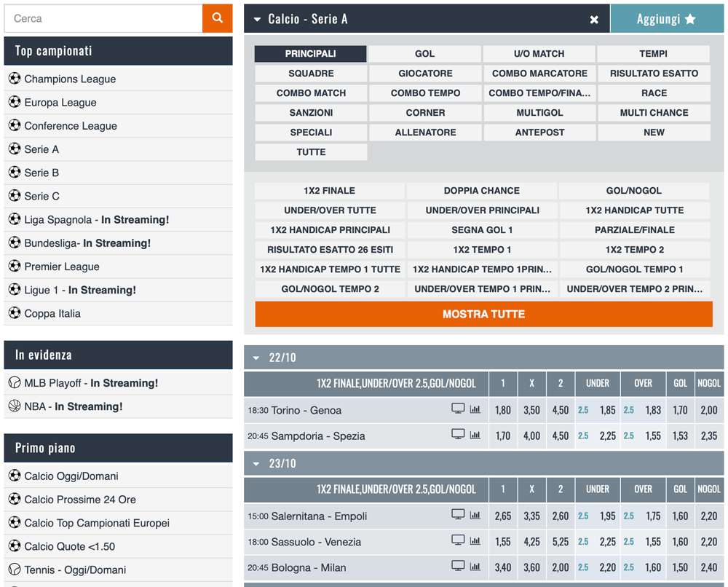Choose UNDER/OVER PRINCIPALI market filter
Viewport: 728px width, 587px height.
click(x=482, y=210)
